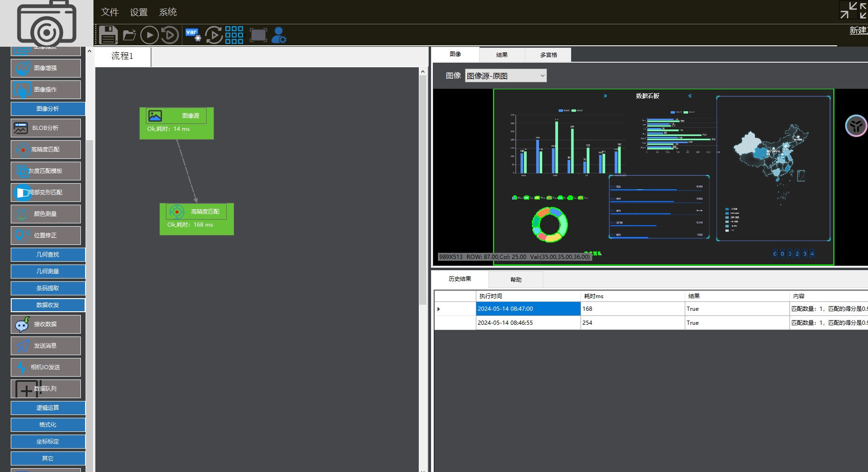Open the 设置 menu
Viewport: 868px width, 472px height.
(x=138, y=12)
